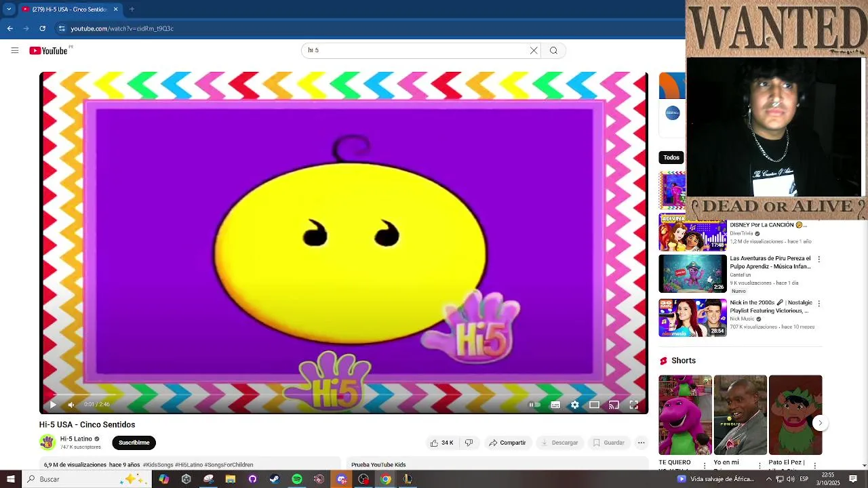Go back in Chrome's navigation bar

point(10,28)
